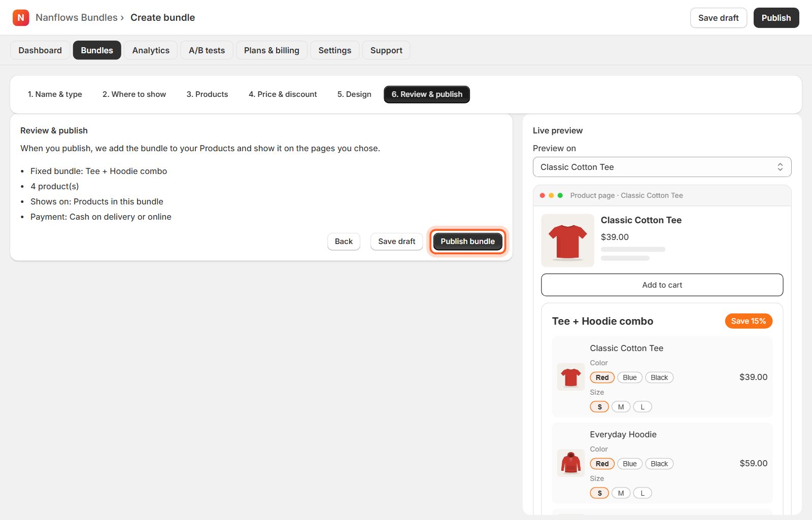The height and width of the screenshot is (520, 812).
Task: Go to A/B tests tab
Action: [207, 50]
